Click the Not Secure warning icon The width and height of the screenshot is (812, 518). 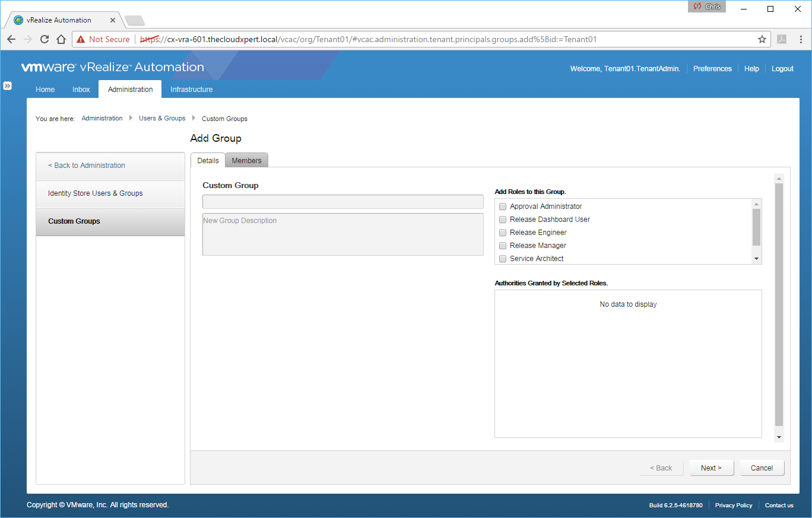[81, 39]
